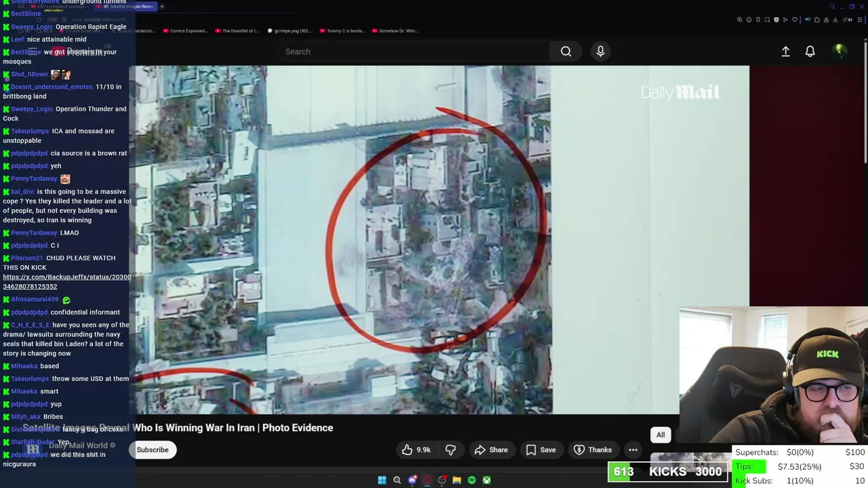Click username Piterson21 in chat

click(27, 258)
